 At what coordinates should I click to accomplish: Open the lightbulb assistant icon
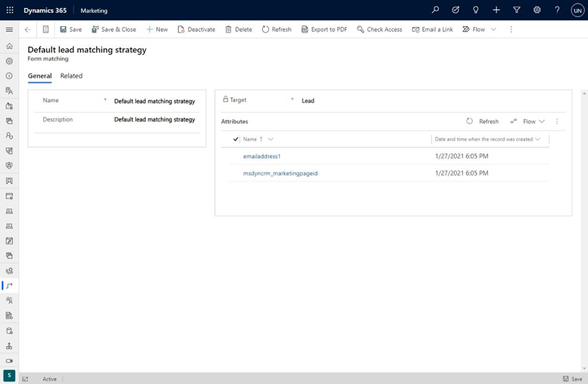point(476,10)
